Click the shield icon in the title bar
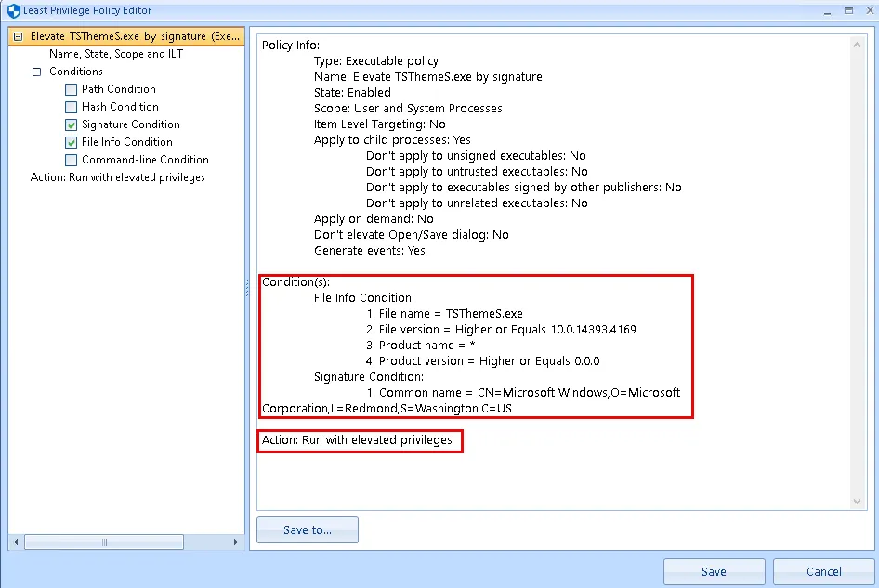 tap(11, 10)
